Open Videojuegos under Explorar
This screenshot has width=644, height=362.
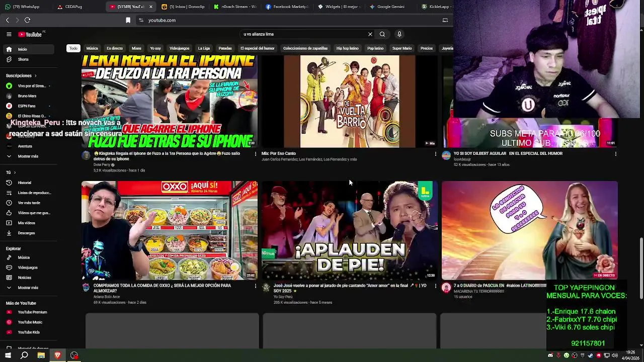(29, 267)
